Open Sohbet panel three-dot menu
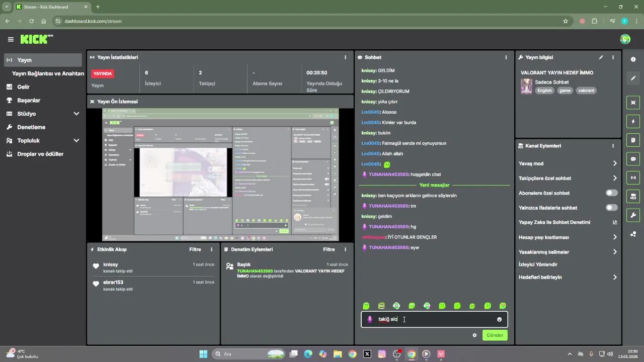The height and width of the screenshot is (362, 644). [x=506, y=57]
